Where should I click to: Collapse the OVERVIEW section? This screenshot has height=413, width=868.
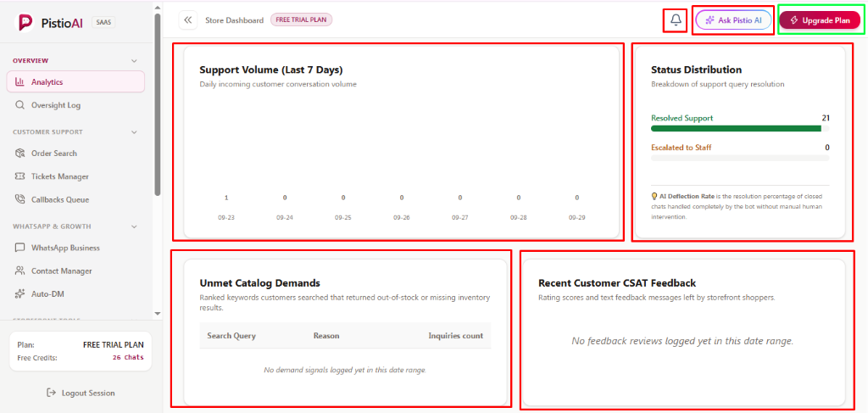(x=133, y=61)
